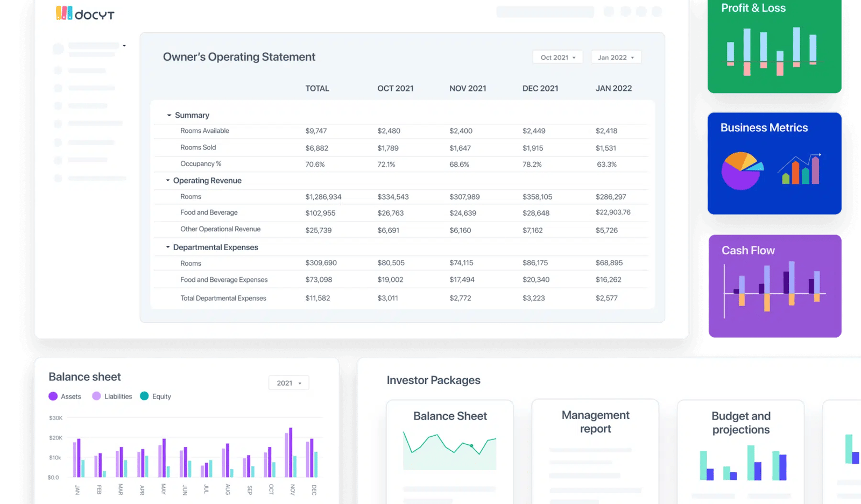Click the $22,903.76 January Food and Beverage value
Viewport: 861px width, 504px height.
click(613, 212)
